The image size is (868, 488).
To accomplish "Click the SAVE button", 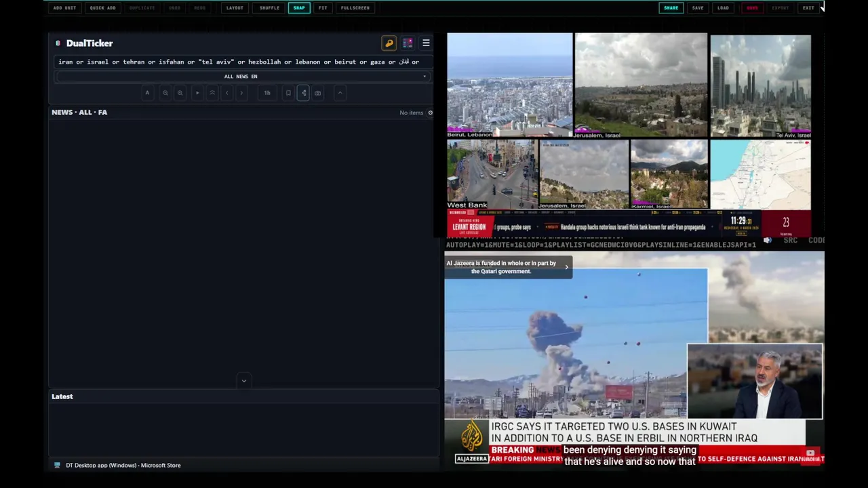I will (698, 8).
